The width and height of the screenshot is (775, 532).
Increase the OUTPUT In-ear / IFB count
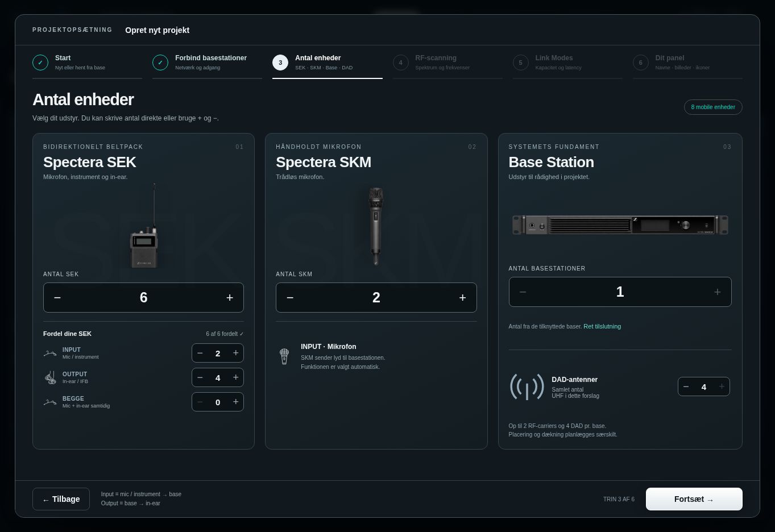tap(235, 377)
